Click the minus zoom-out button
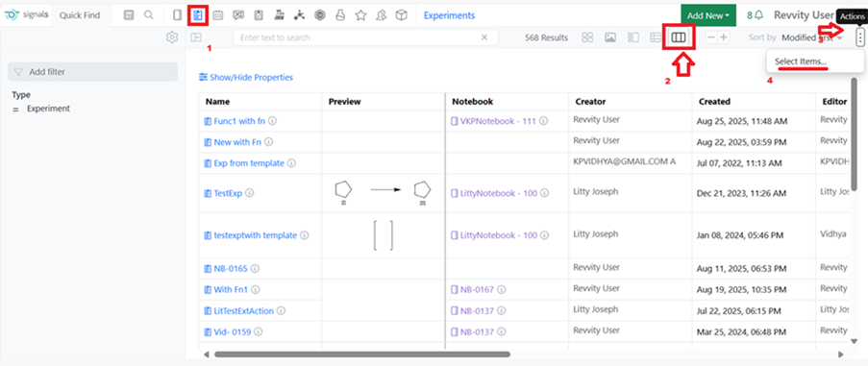This screenshot has width=868, height=366. (x=711, y=37)
